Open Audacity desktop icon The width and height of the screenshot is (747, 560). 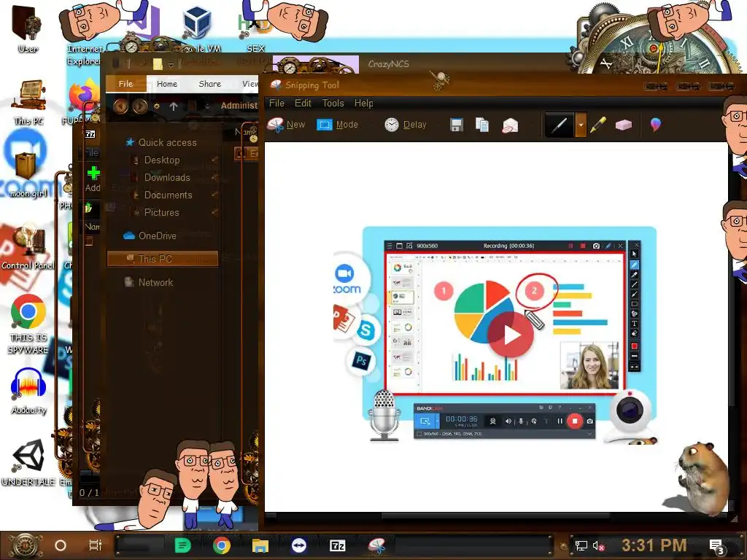[28, 392]
